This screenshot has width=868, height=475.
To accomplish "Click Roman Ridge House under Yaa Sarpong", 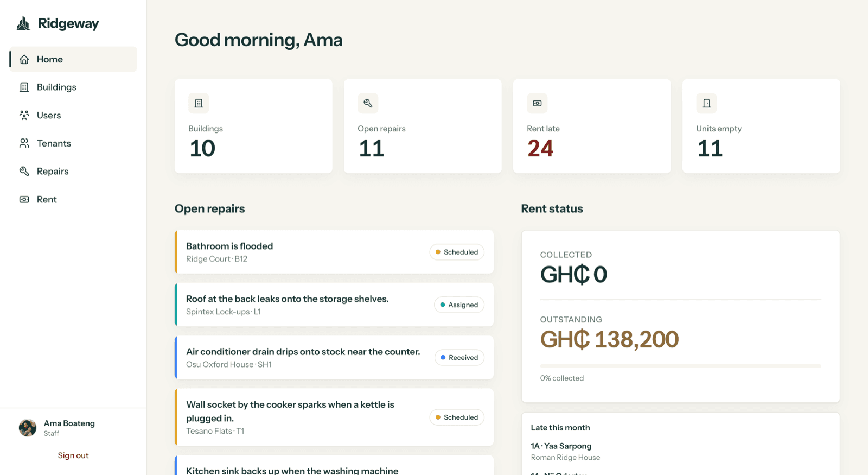I will (x=565, y=458).
